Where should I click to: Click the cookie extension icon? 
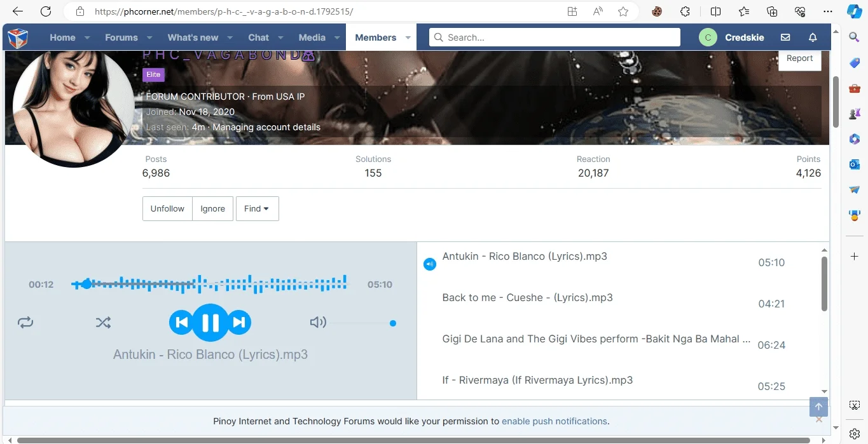pos(658,11)
